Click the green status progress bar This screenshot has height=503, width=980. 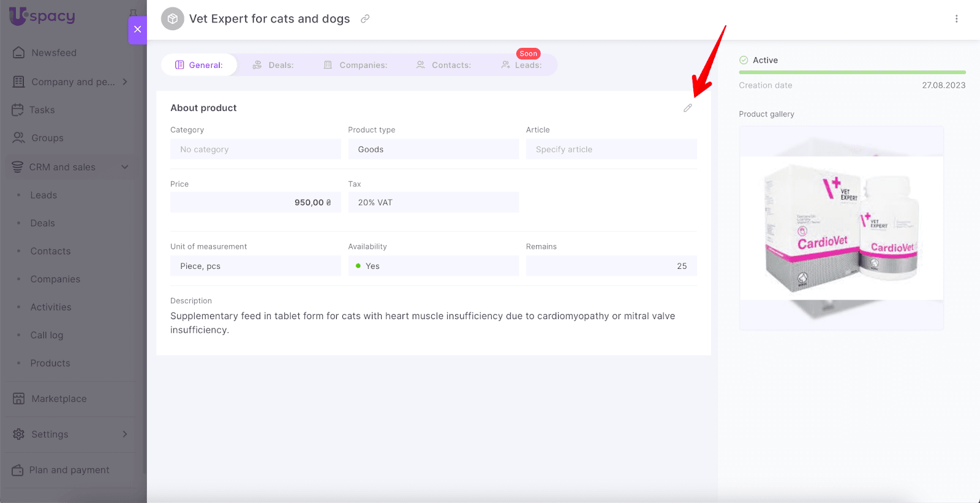coord(852,72)
